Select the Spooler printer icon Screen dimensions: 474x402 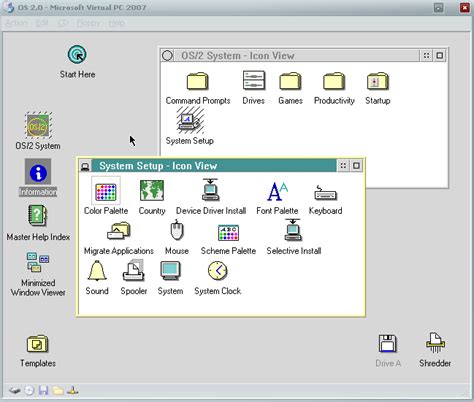(134, 271)
